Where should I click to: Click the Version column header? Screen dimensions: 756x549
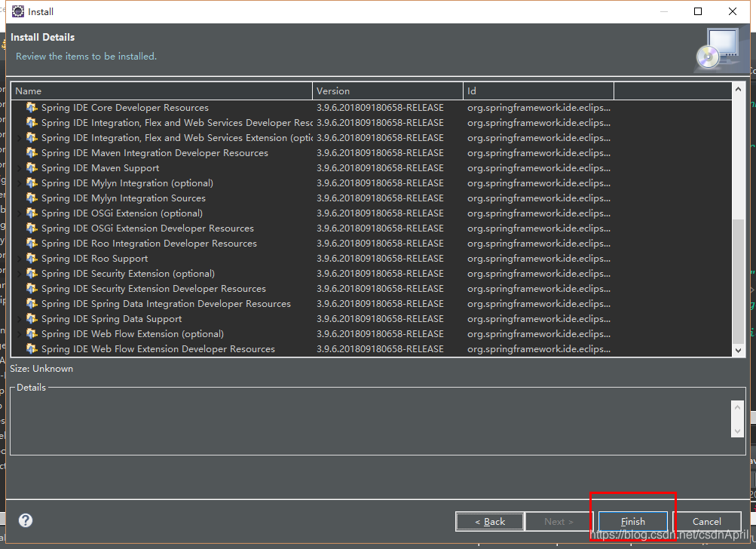387,90
